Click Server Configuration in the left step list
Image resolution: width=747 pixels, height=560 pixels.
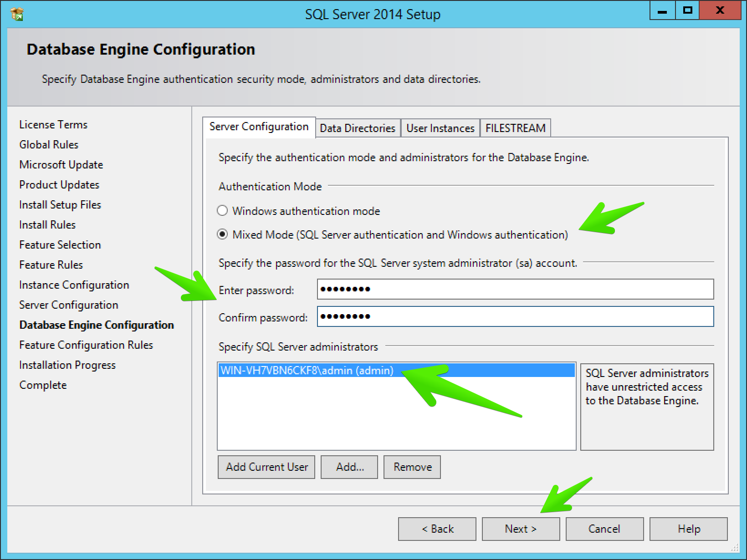click(x=69, y=305)
